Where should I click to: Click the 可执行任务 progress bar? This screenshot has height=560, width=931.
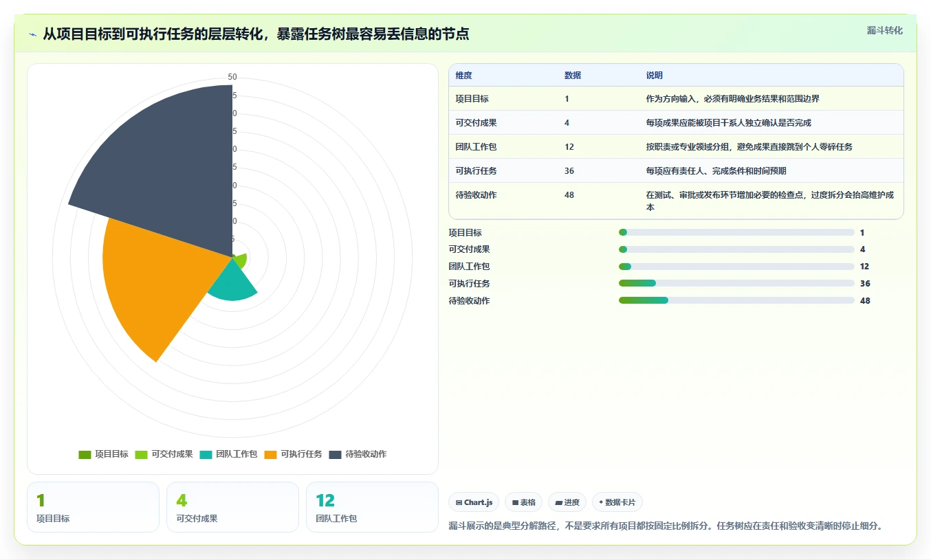click(x=736, y=283)
